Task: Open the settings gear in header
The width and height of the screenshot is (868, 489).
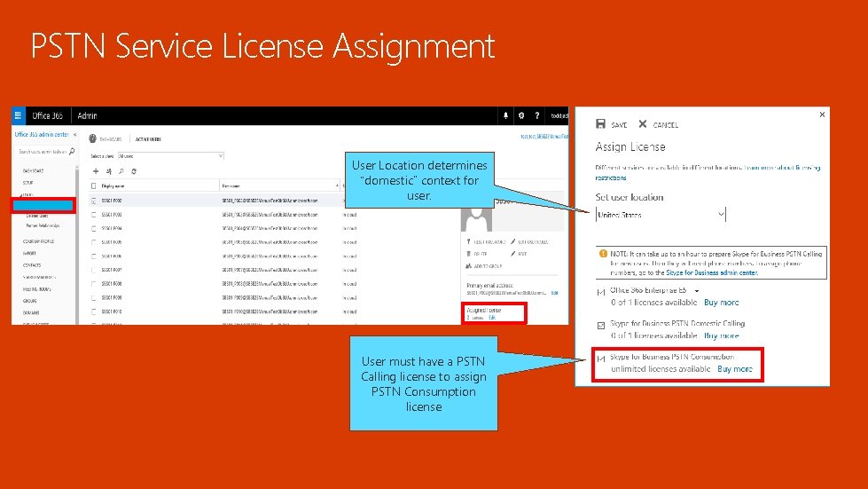Action: [x=521, y=115]
